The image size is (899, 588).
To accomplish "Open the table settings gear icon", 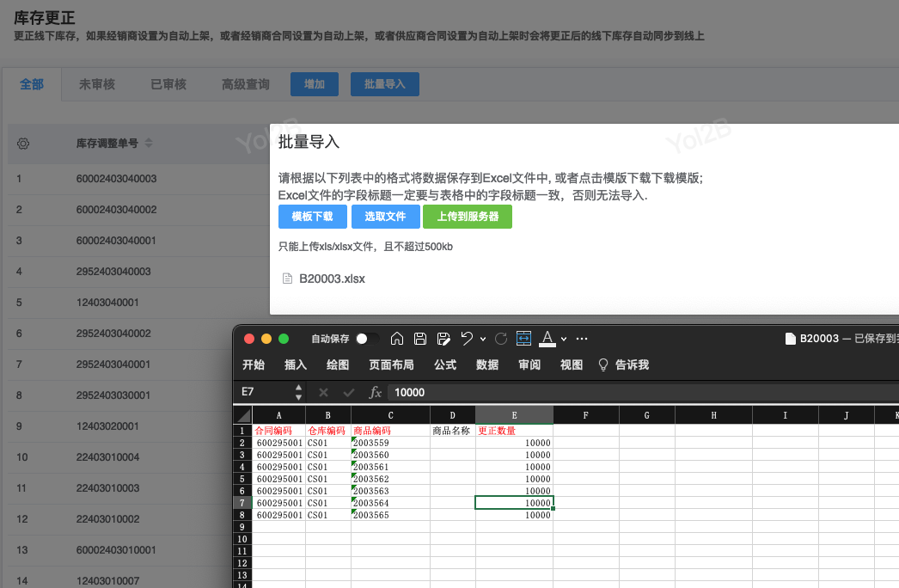I will click(x=23, y=144).
